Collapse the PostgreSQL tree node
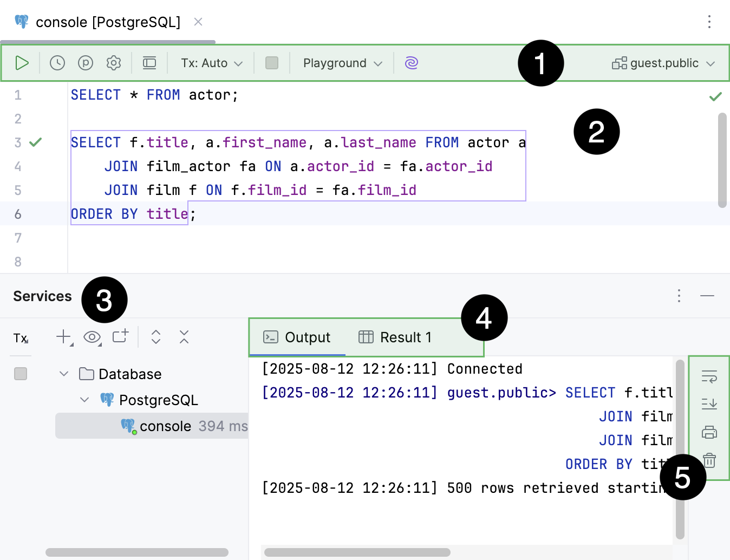Viewport: 730px width, 560px height. pos(84,400)
